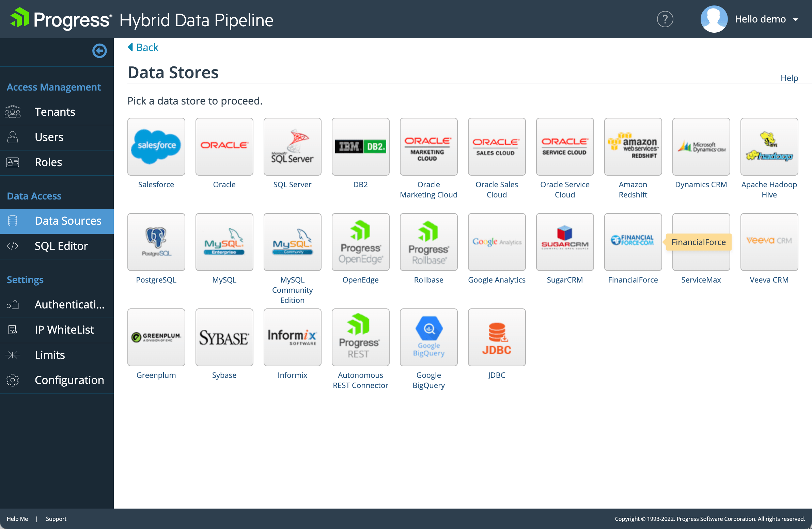Pick the PostgreSQL data store
The width and height of the screenshot is (812, 529).
pyautogui.click(x=156, y=242)
